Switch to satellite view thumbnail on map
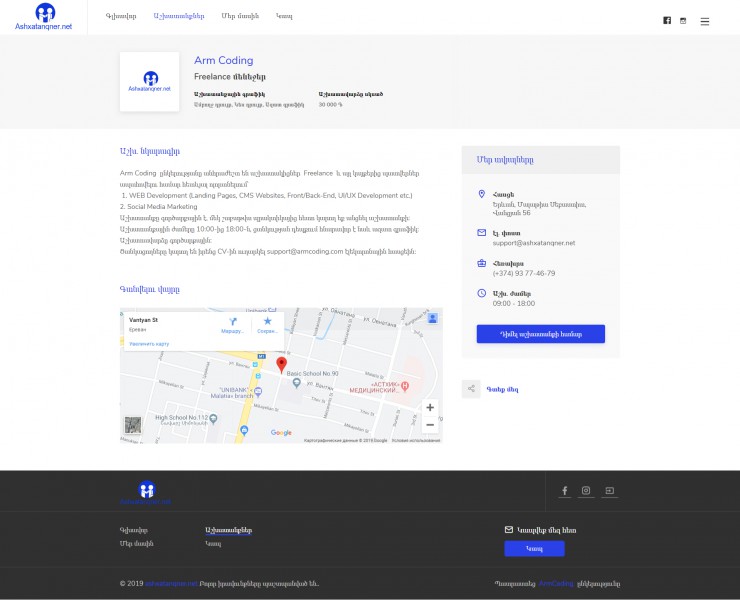 (x=133, y=425)
